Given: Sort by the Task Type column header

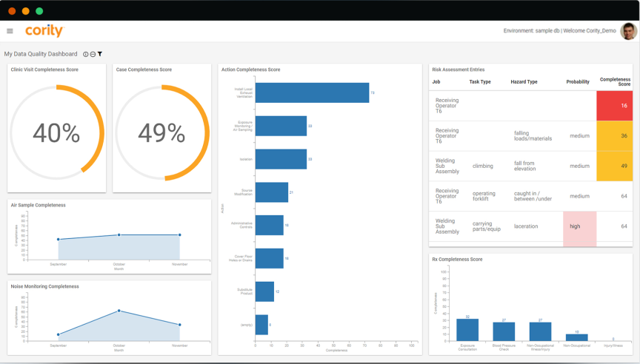Looking at the screenshot, I should click(479, 82).
